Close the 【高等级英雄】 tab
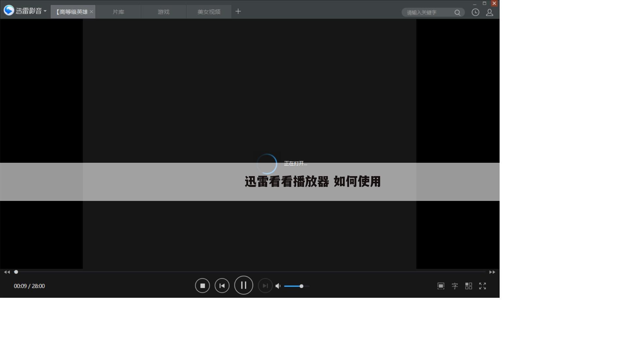Image resolution: width=625 pixels, height=364 pixels. (x=91, y=11)
